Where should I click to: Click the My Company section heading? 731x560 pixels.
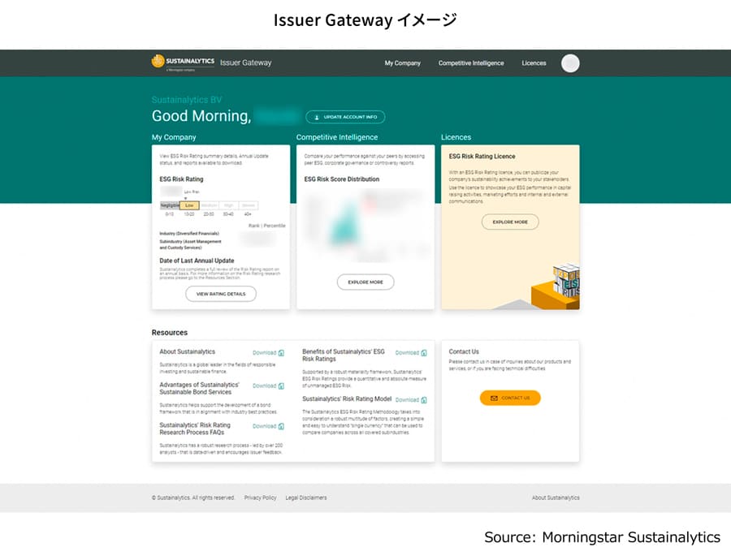pyautogui.click(x=174, y=137)
